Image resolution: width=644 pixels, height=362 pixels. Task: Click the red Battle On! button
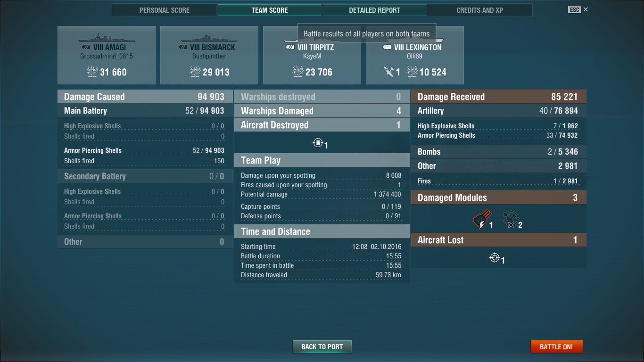557,346
